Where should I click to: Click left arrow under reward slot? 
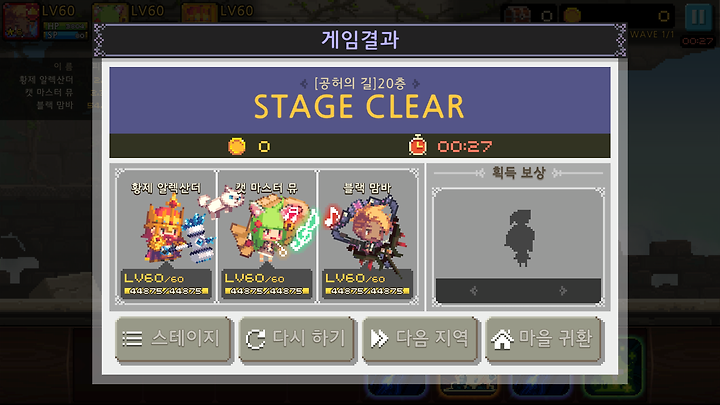[x=474, y=290]
